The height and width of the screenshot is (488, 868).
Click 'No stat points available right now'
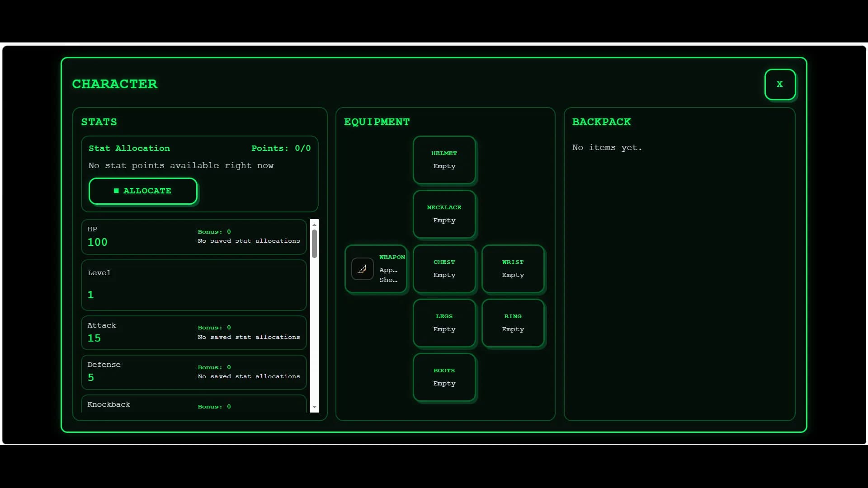coord(181,165)
